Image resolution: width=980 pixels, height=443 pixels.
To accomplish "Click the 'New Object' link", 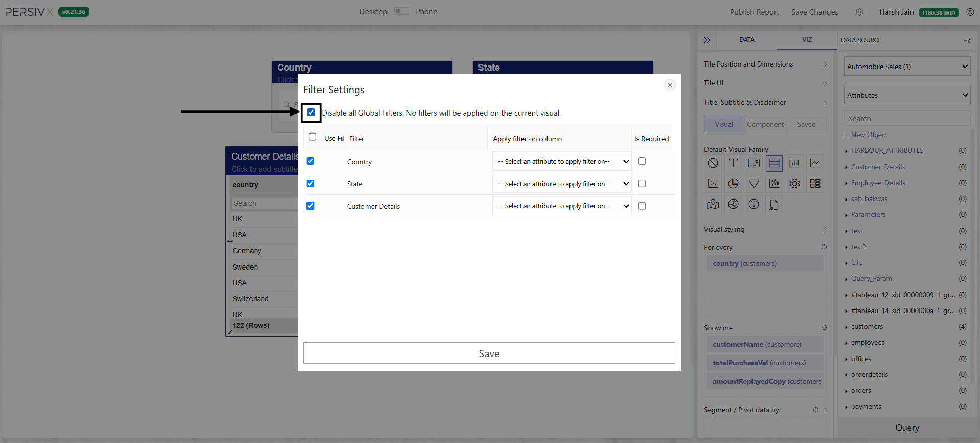I will coord(869,135).
